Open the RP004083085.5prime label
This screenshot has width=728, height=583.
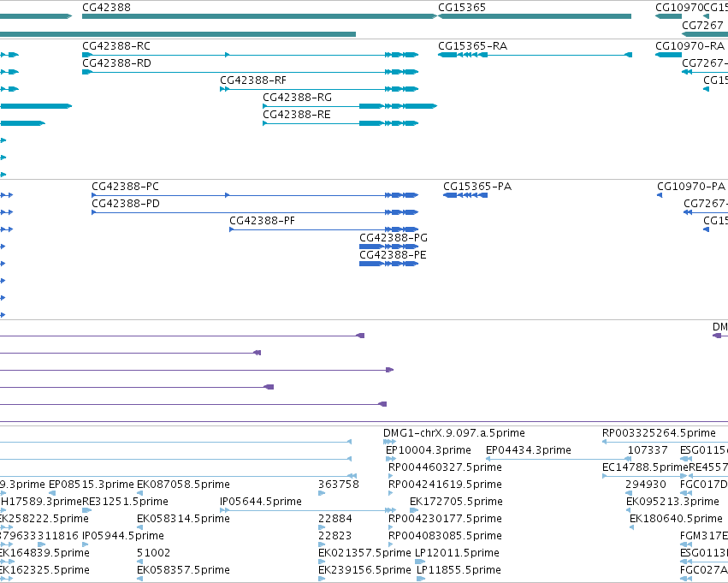(445, 537)
